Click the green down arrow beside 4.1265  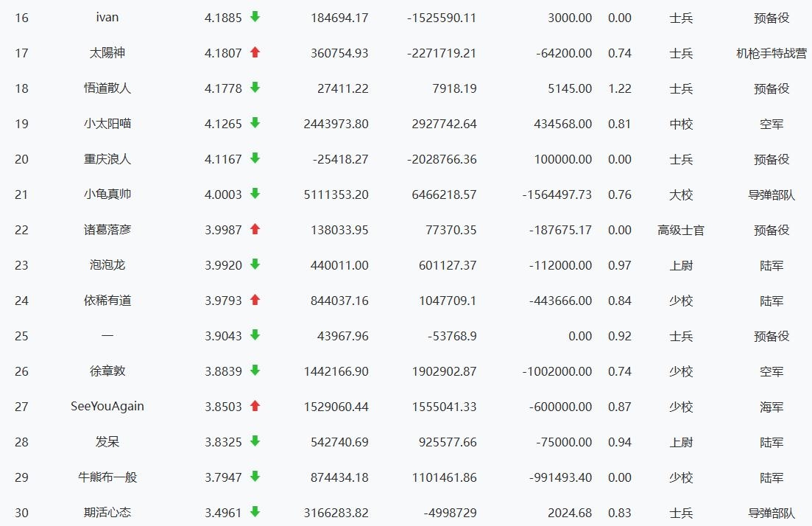[x=255, y=123]
